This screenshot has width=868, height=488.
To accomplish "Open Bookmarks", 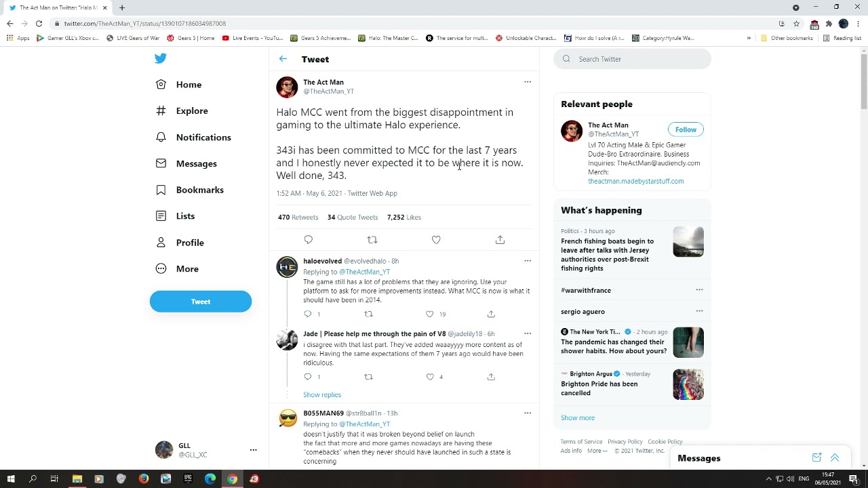I will pyautogui.click(x=190, y=190).
